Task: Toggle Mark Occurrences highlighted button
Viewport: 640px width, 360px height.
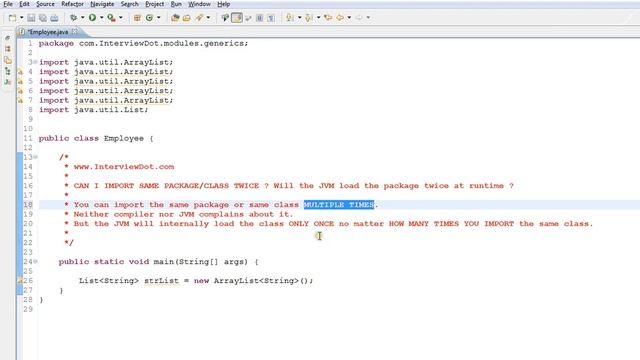Action: (x=237, y=18)
